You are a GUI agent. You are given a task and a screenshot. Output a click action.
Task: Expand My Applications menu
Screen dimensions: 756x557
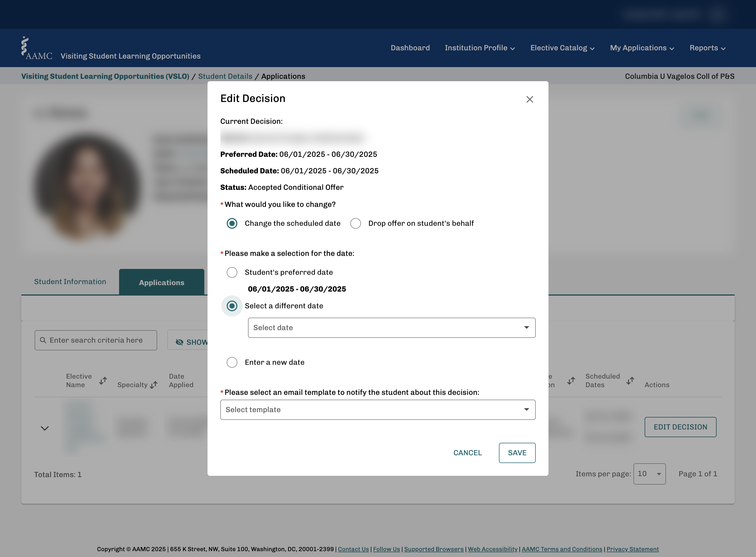[642, 48]
